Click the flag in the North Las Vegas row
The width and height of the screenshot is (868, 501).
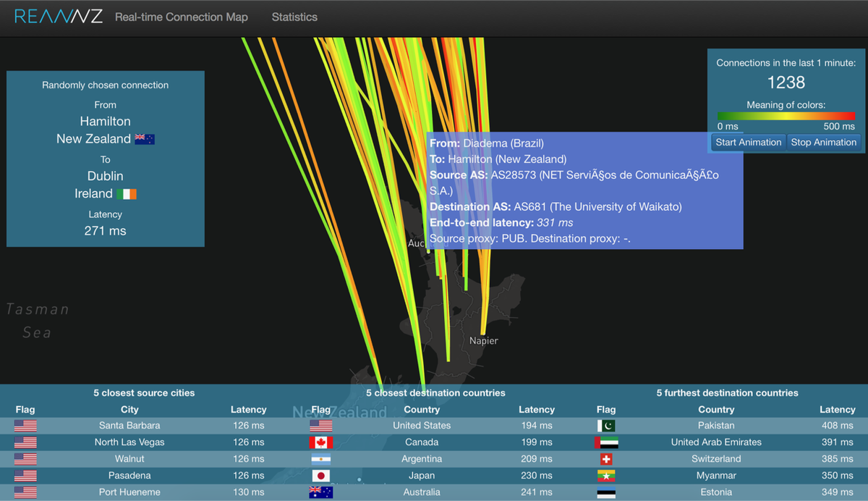(x=25, y=442)
